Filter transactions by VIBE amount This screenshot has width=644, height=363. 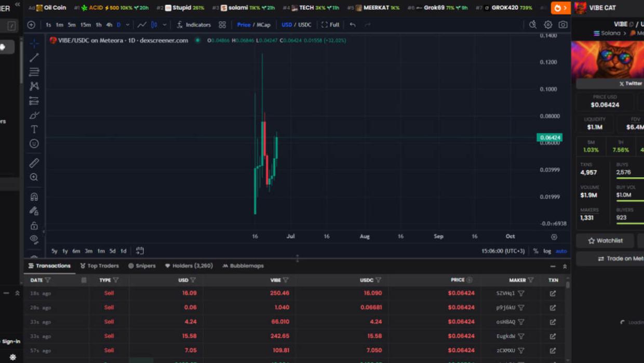click(x=286, y=280)
